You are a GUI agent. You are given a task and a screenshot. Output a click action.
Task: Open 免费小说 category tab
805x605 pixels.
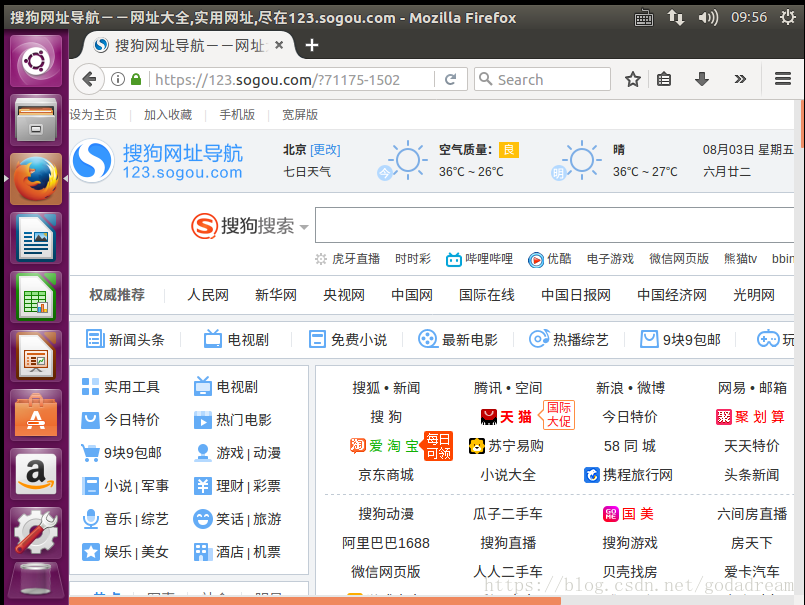point(348,339)
